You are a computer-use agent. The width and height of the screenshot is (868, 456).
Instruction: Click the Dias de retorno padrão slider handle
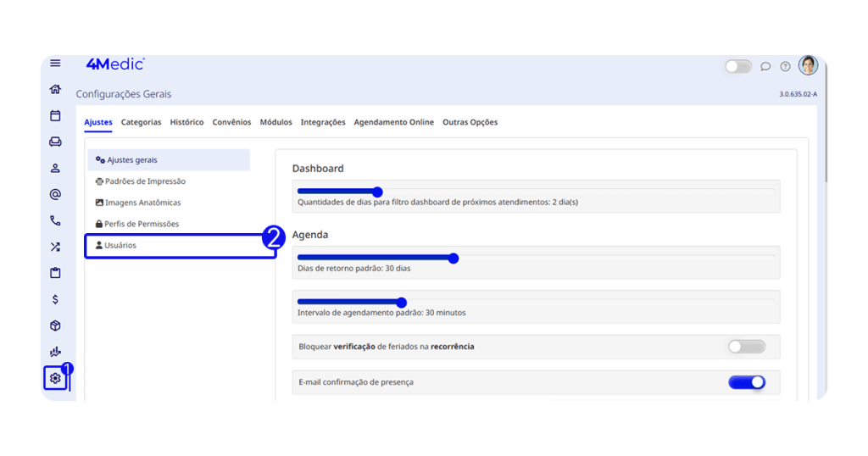point(453,259)
